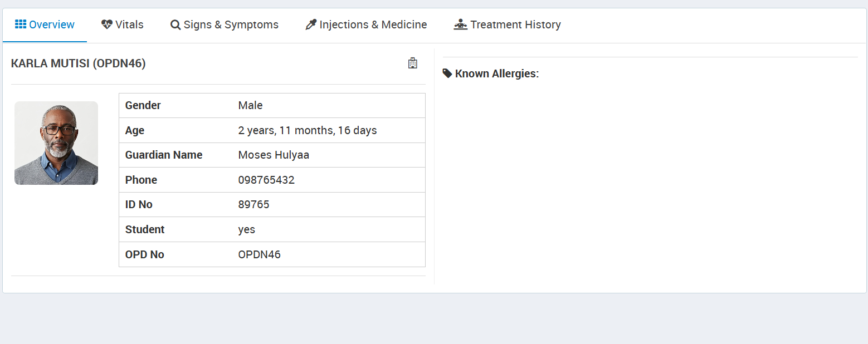Go to the Injections & Medicine tab text
Viewport: 868px width, 344px height.
373,24
